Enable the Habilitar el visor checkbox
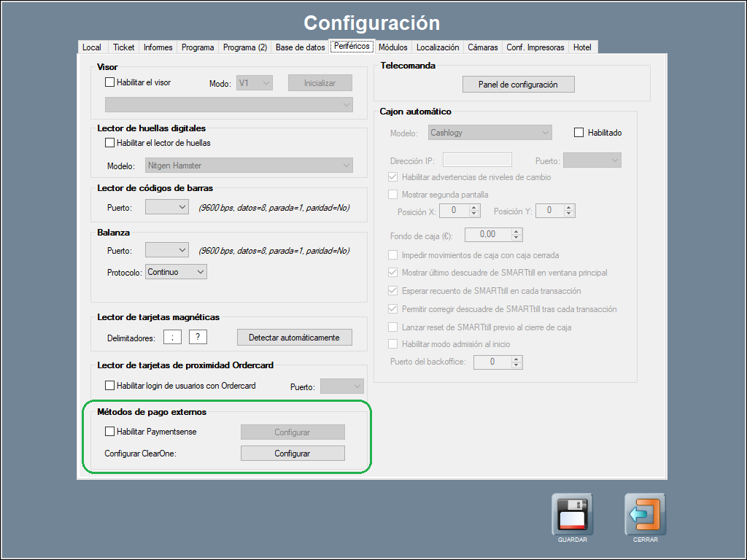This screenshot has width=747, height=560. click(x=110, y=82)
